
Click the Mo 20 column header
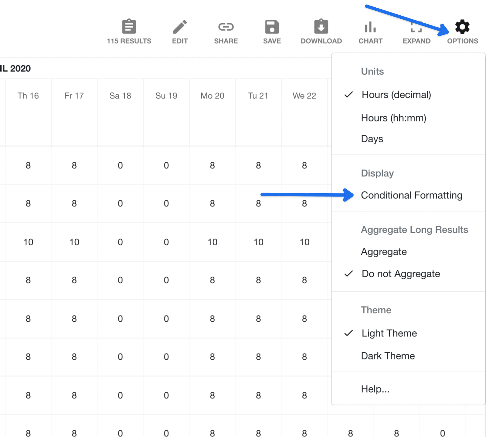(212, 95)
